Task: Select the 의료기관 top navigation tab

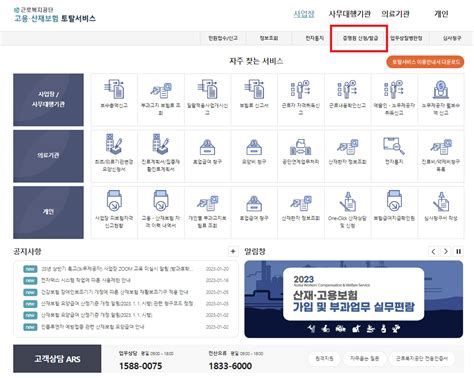Action: (x=395, y=14)
